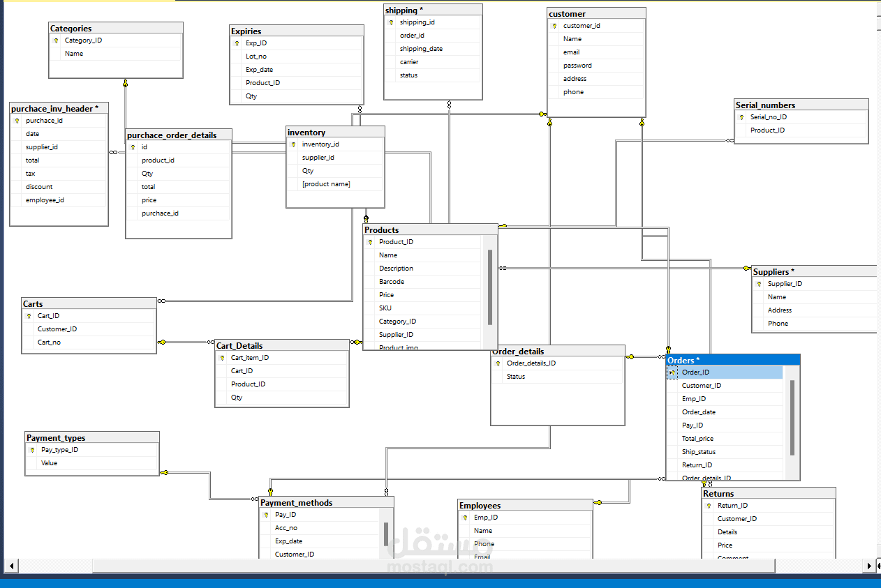Click the key icon next to Supplier_ID in Suppliers
Image resolution: width=881 pixels, height=588 pixels.
click(x=760, y=284)
